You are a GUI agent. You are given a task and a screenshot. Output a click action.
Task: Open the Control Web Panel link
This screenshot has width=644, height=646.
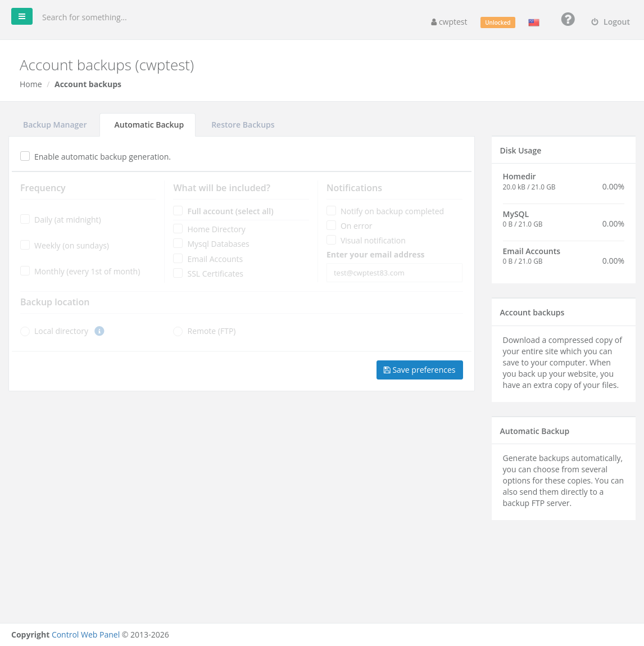[85, 634]
